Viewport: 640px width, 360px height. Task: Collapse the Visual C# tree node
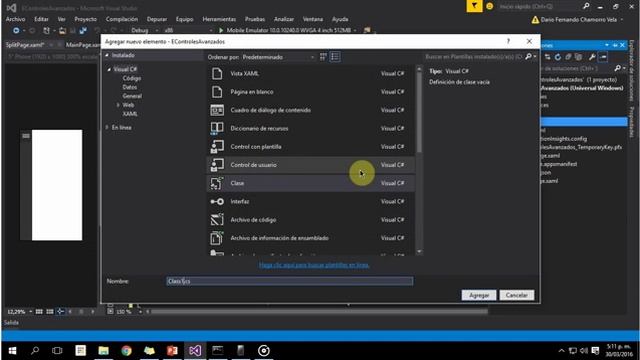109,70
